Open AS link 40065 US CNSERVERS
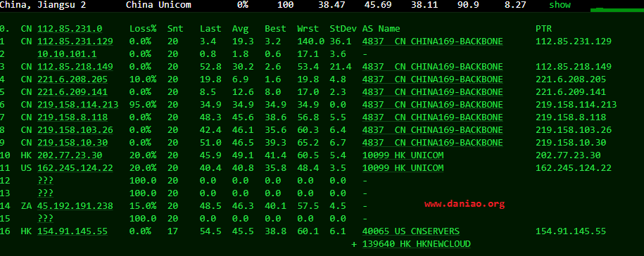 [x=411, y=231]
